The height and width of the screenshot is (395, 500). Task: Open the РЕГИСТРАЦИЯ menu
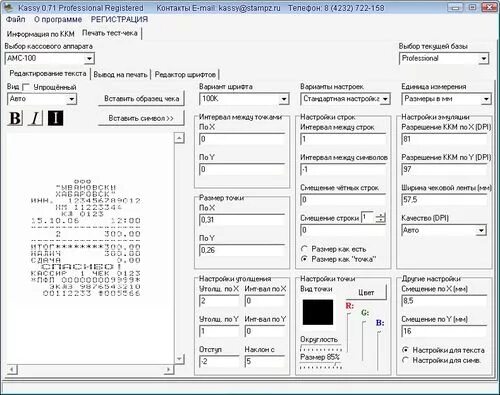pos(119,19)
